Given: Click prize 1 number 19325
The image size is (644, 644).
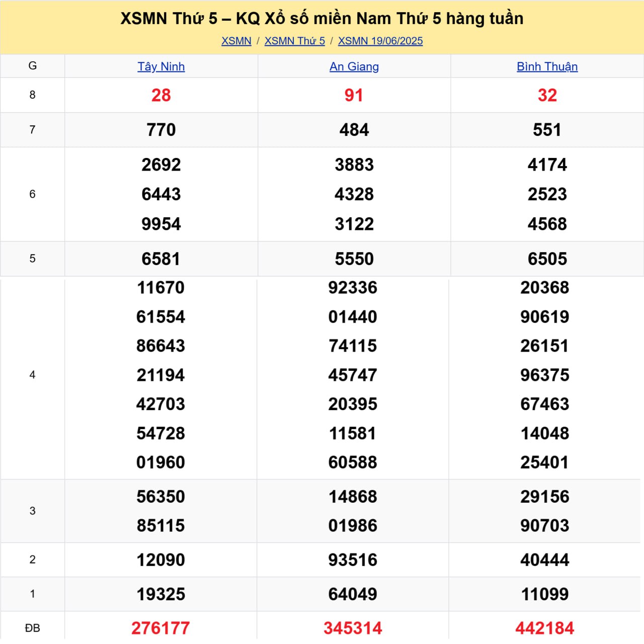Looking at the screenshot, I should coord(161,594).
